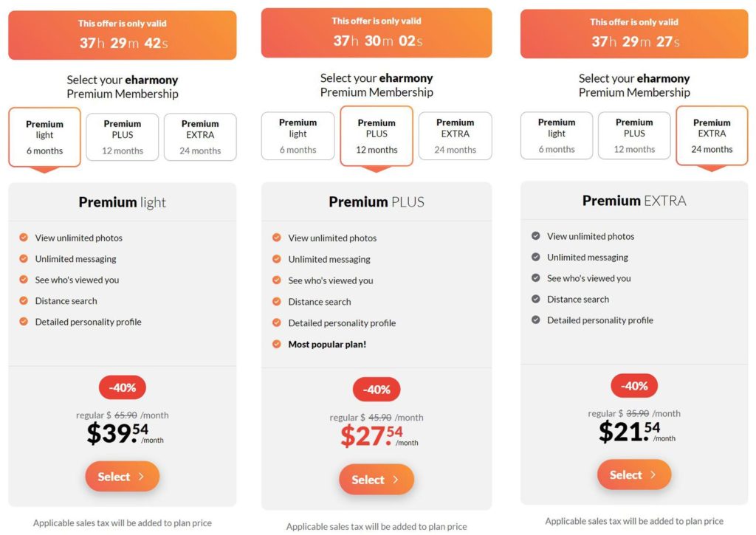Choose the Premium PLUS 12 months tab in the middle panel

(377, 136)
